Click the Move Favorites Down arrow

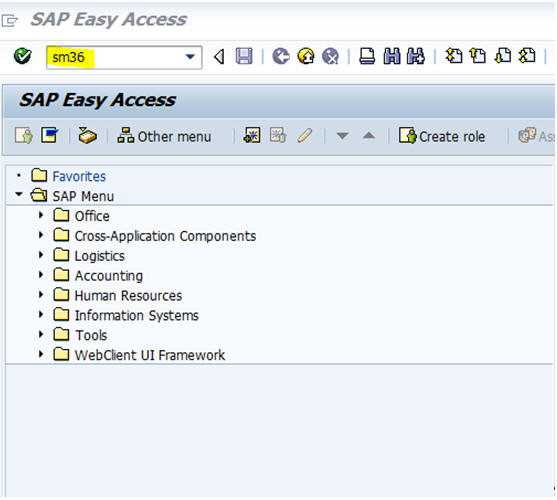(342, 136)
